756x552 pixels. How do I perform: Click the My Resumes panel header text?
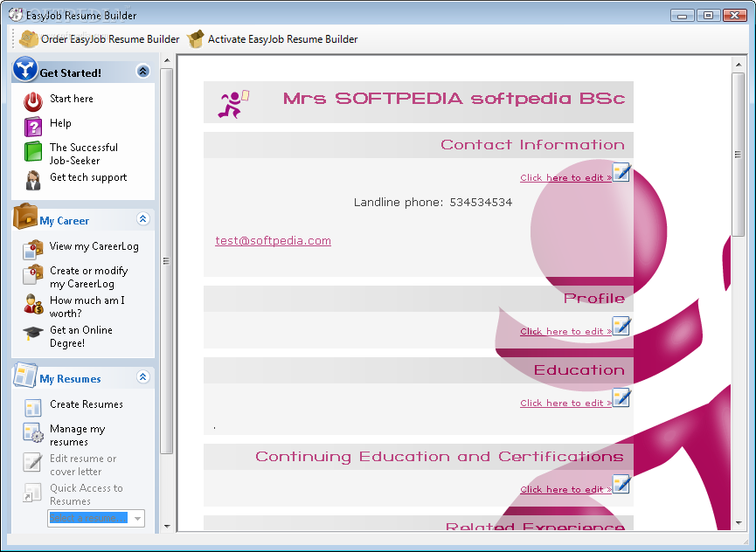click(x=70, y=379)
